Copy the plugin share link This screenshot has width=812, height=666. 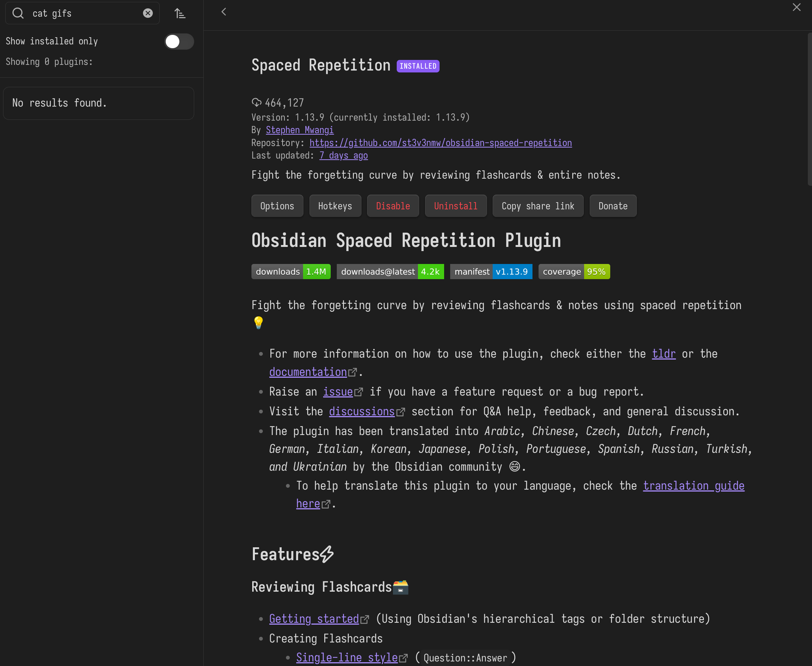coord(538,206)
